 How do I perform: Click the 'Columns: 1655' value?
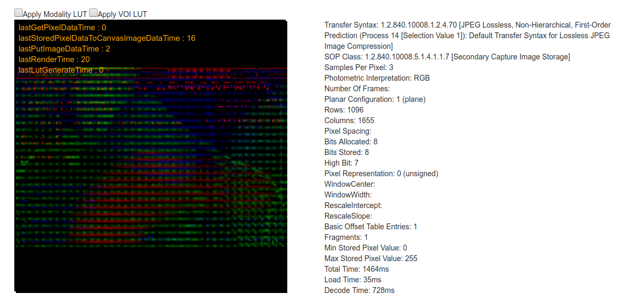pyautogui.click(x=349, y=120)
